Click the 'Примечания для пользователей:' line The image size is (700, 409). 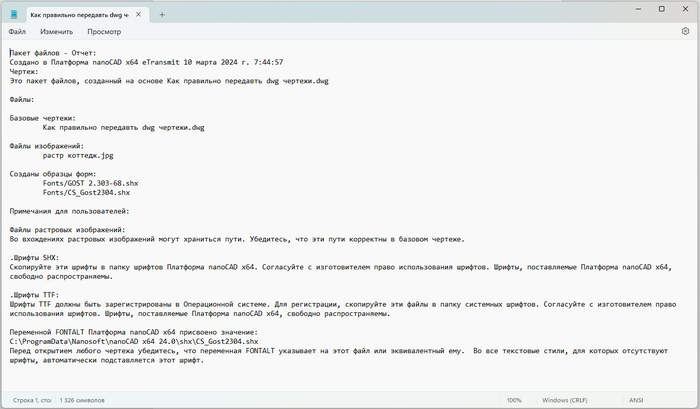70,211
